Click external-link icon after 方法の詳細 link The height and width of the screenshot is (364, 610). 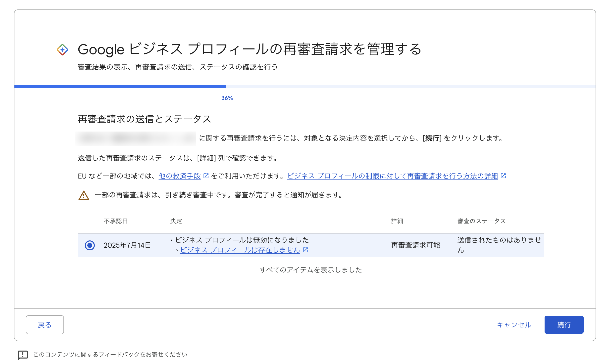click(503, 176)
